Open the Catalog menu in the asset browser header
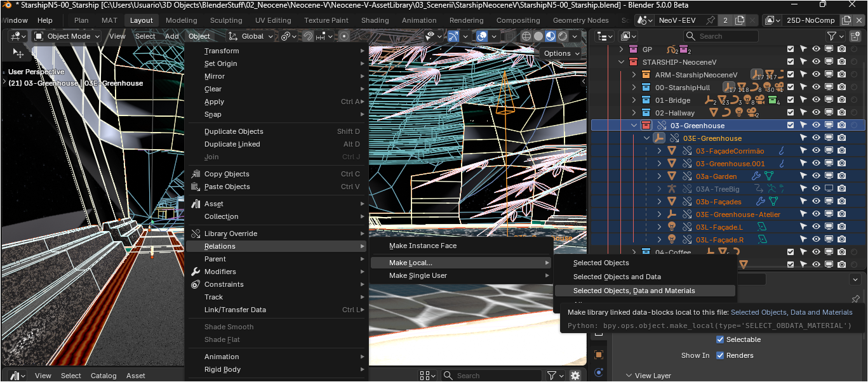The image size is (868, 382). (103, 376)
